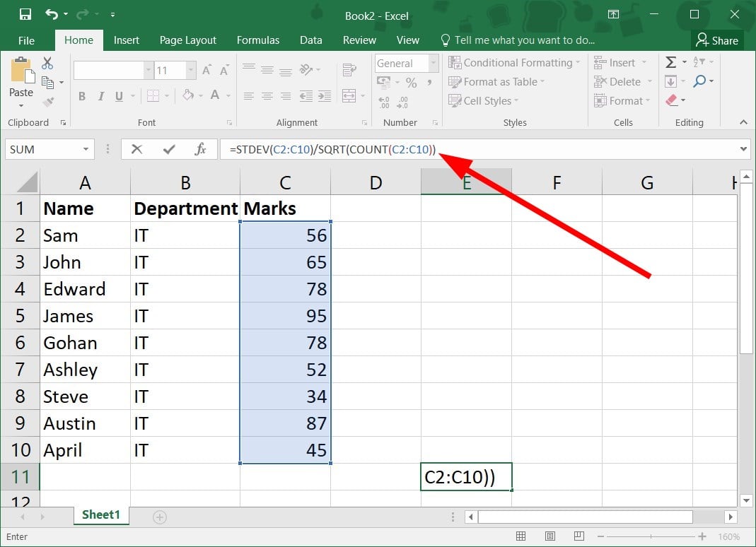Click the Fill down arrow icon
756x547 pixels.
(x=670, y=81)
